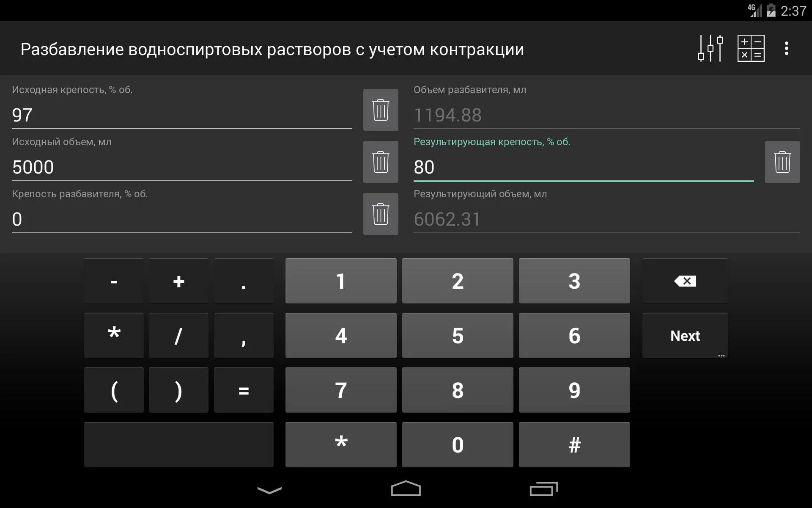Open the mixer/settings sliders panel
812x508 pixels.
tap(711, 49)
